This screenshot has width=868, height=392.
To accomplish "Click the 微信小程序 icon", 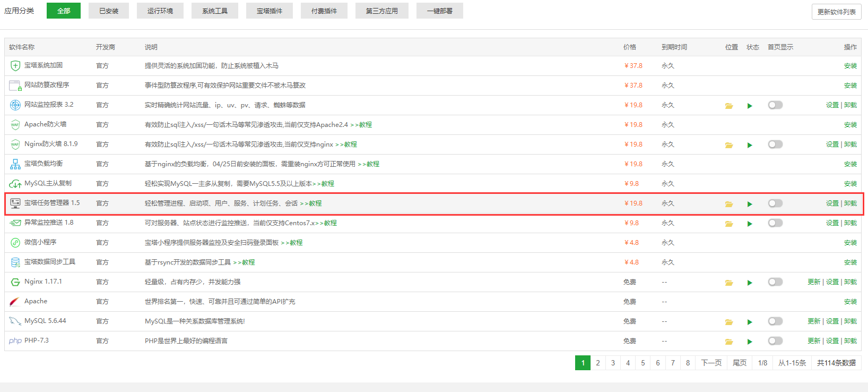I will click(x=15, y=243).
